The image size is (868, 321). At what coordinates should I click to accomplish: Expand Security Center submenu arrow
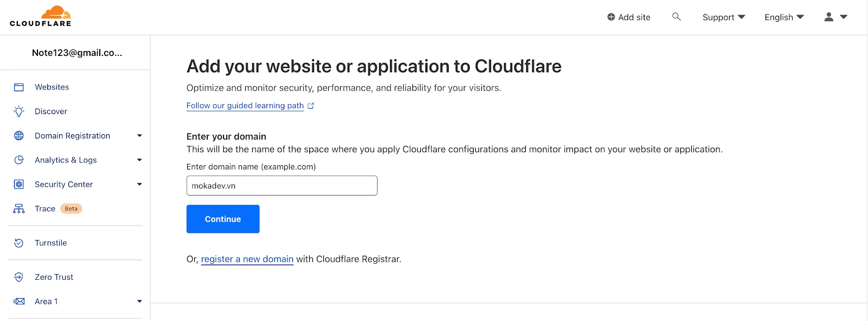pyautogui.click(x=139, y=185)
